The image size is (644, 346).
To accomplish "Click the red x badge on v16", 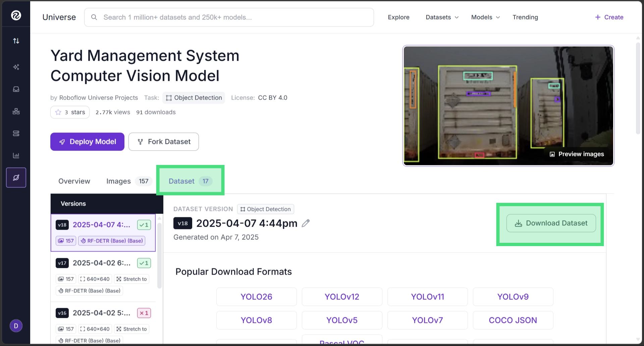I will pyautogui.click(x=144, y=313).
